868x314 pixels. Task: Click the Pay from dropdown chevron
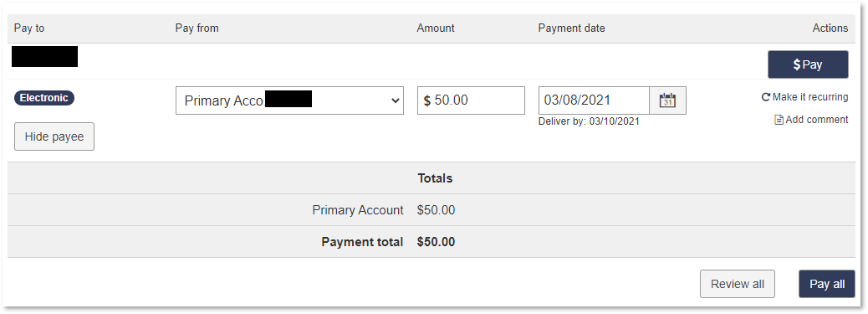tap(395, 100)
